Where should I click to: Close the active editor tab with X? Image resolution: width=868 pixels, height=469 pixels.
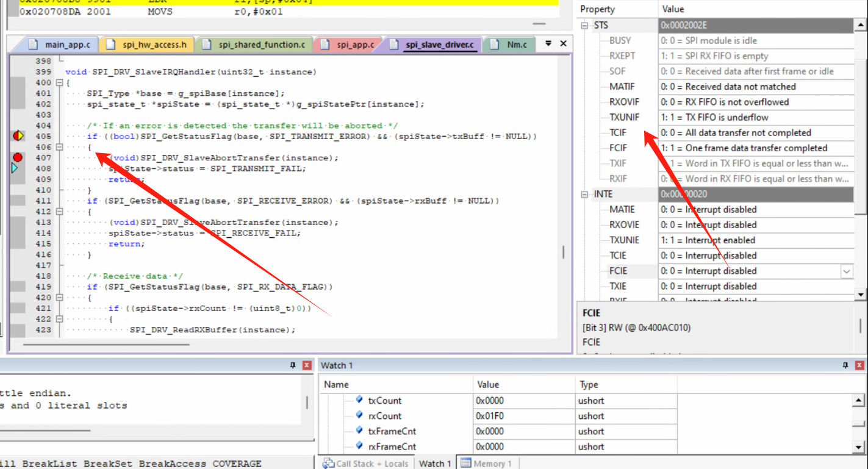(x=563, y=44)
